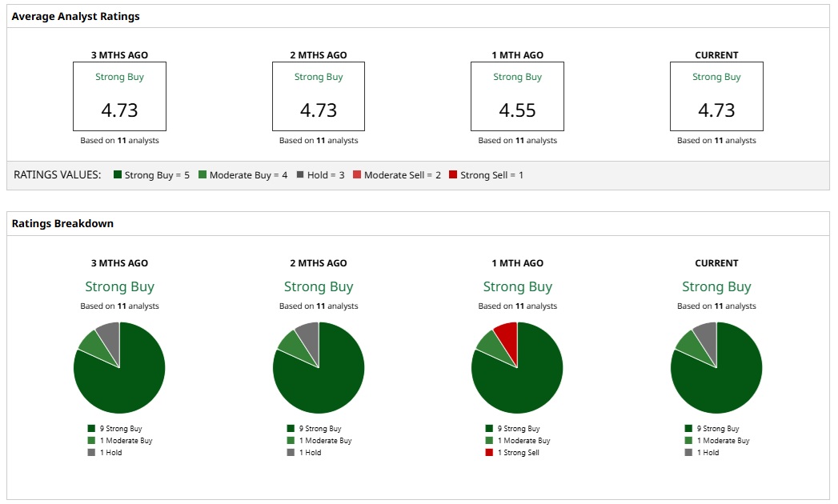This screenshot has height=504, width=838.
Task: Click the Moderate Buy = 4 legend swatch
Action: pyautogui.click(x=202, y=174)
